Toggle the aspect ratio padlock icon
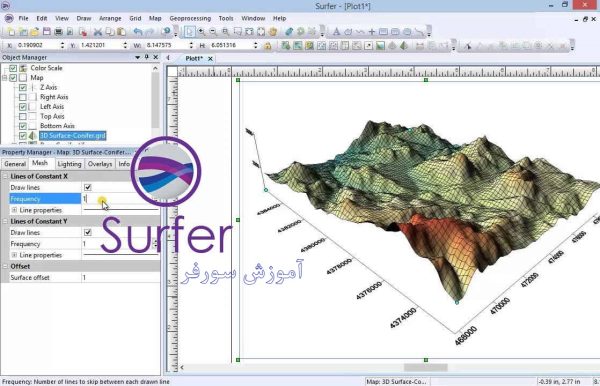 [267, 46]
